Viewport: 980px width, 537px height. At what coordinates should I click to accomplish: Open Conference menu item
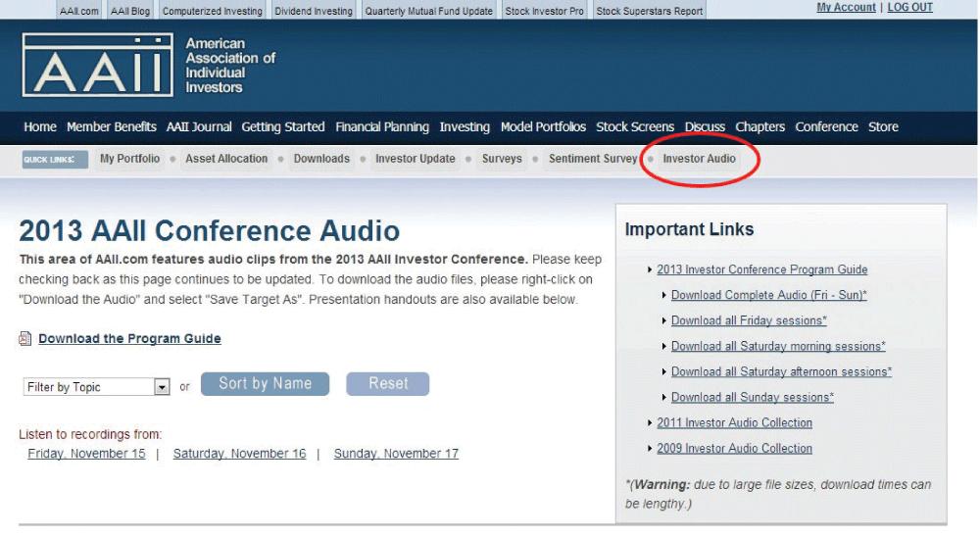pos(826,127)
